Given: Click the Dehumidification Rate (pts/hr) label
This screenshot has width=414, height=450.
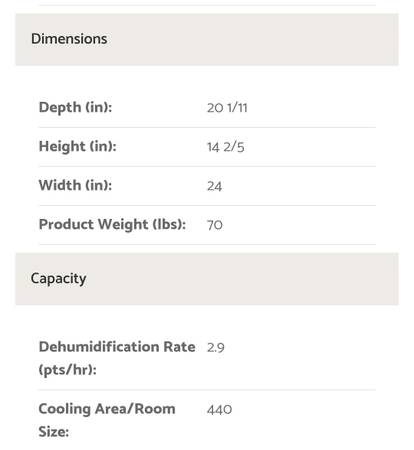Looking at the screenshot, I should (117, 358).
